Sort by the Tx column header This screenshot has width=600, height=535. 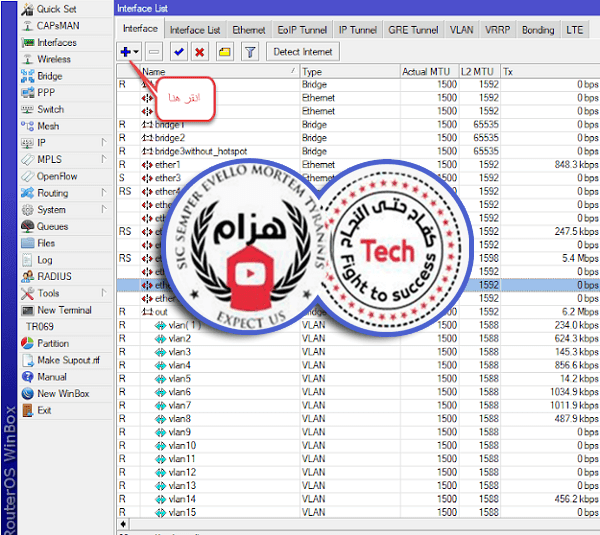point(550,72)
